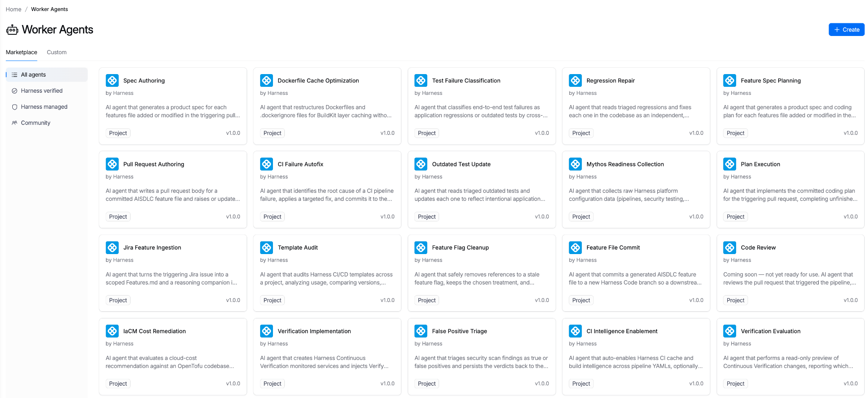Click the Spec Authoring agent icon

[x=112, y=80]
